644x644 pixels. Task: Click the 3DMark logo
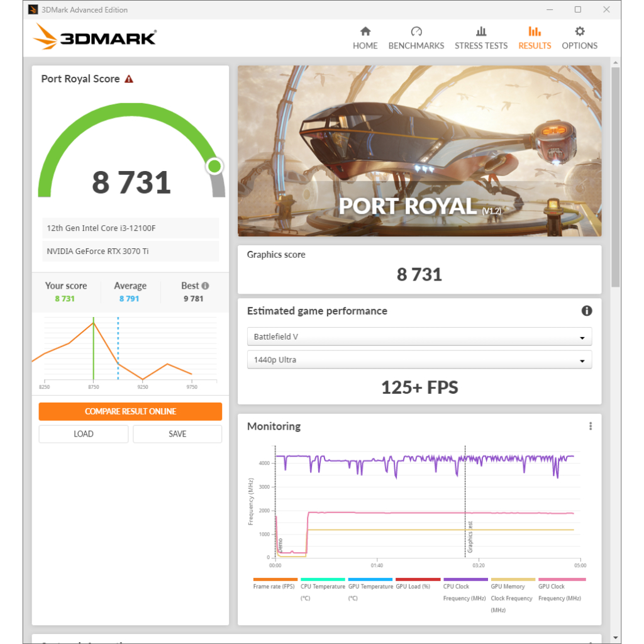(x=95, y=37)
